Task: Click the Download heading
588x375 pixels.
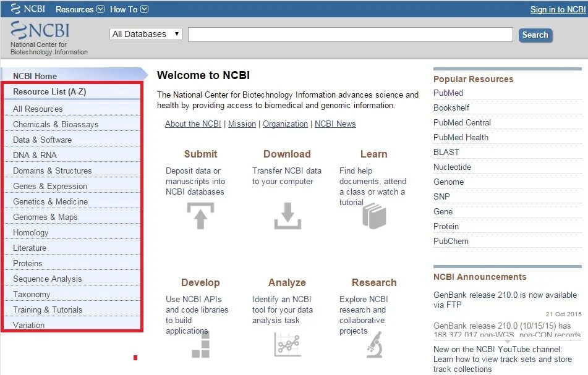Action: pyautogui.click(x=288, y=154)
